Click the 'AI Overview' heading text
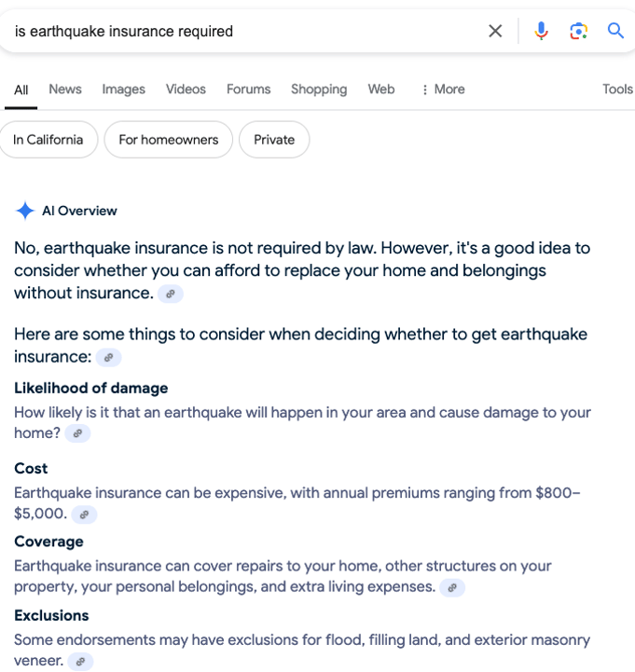The width and height of the screenshot is (635, 672). 79,211
